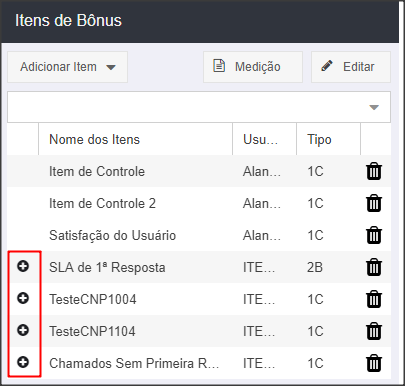
Task: Select the TesteCNP1104 name
Action: point(92,331)
